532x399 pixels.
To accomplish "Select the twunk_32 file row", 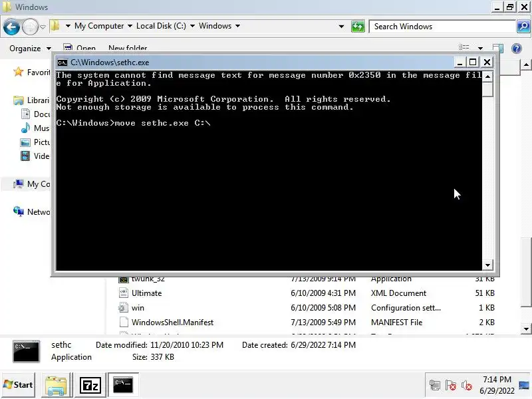I will 306,279.
